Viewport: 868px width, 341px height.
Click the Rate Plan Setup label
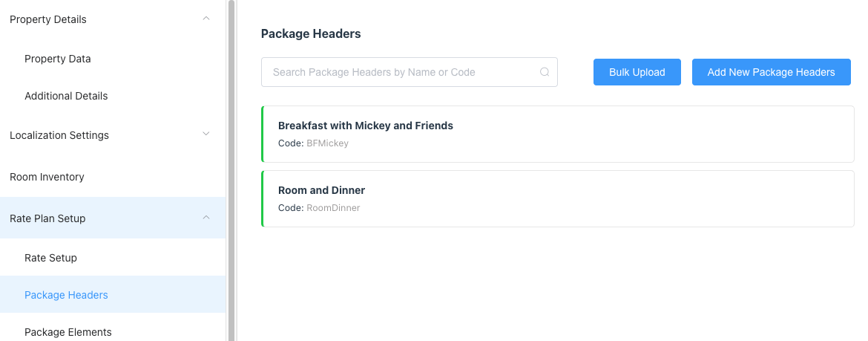coord(47,218)
